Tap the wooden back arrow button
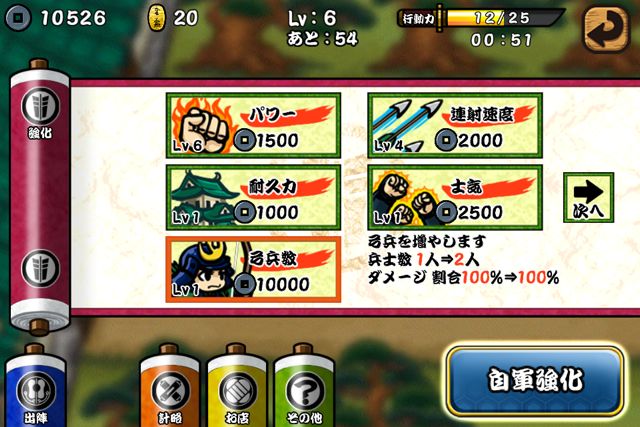The image size is (640, 427). pyautogui.click(x=606, y=29)
